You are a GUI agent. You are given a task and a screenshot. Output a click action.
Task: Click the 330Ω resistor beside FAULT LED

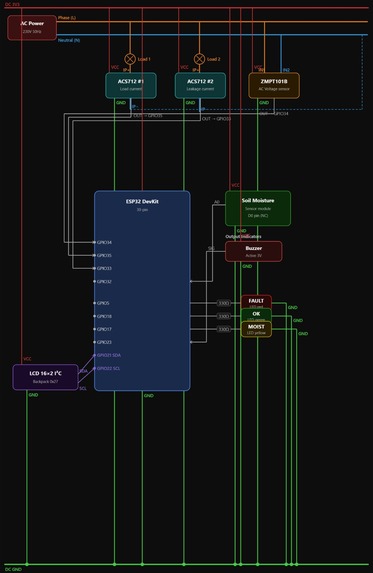(x=224, y=303)
